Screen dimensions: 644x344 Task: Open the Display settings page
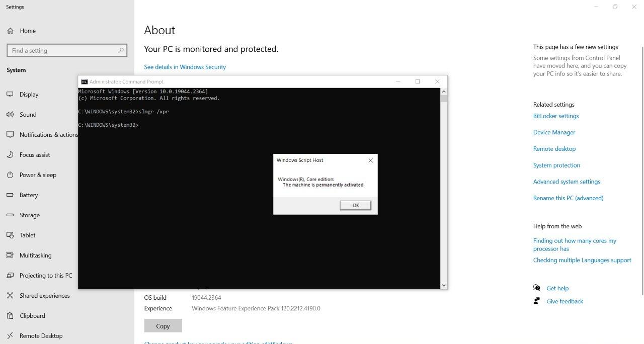[x=29, y=94]
